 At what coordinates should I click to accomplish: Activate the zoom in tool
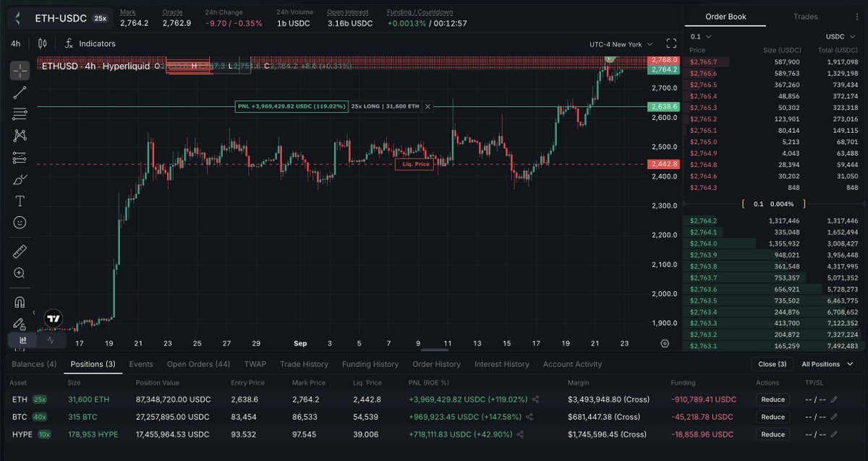pos(20,273)
